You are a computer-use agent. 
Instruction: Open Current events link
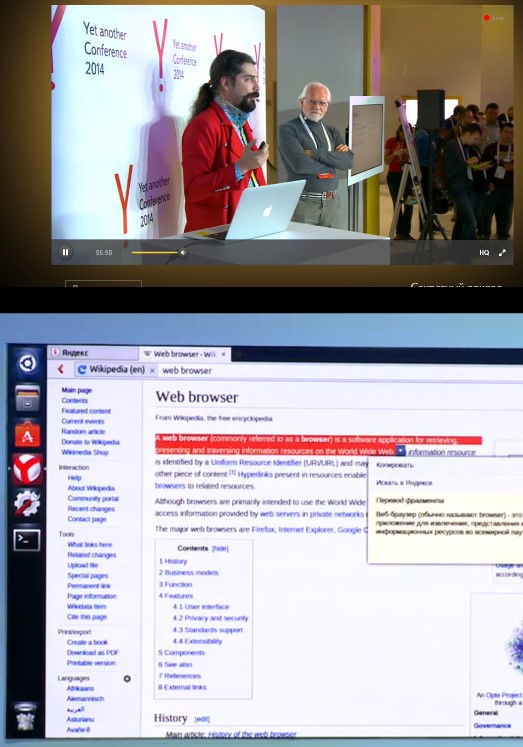pos(82,421)
